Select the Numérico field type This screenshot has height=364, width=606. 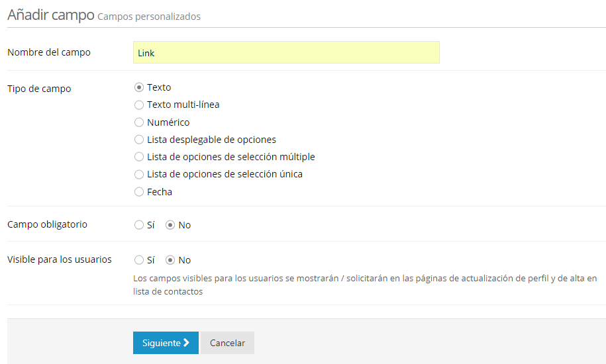(139, 122)
